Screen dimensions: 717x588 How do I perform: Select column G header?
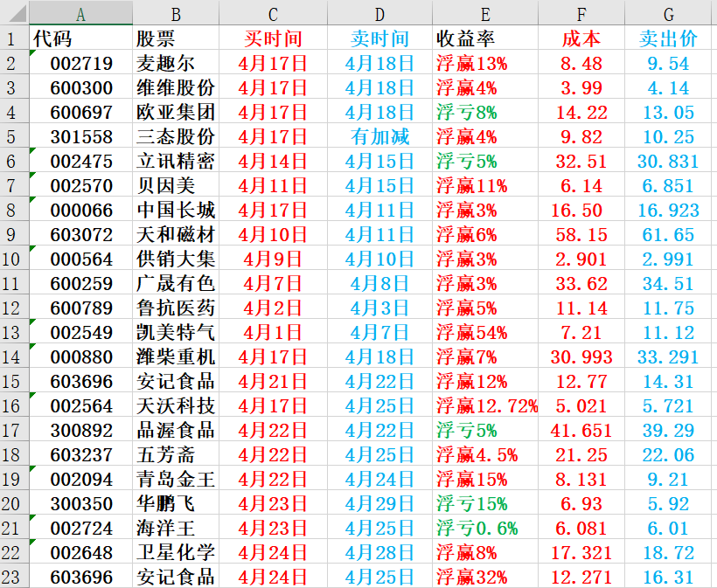pyautogui.click(x=669, y=12)
